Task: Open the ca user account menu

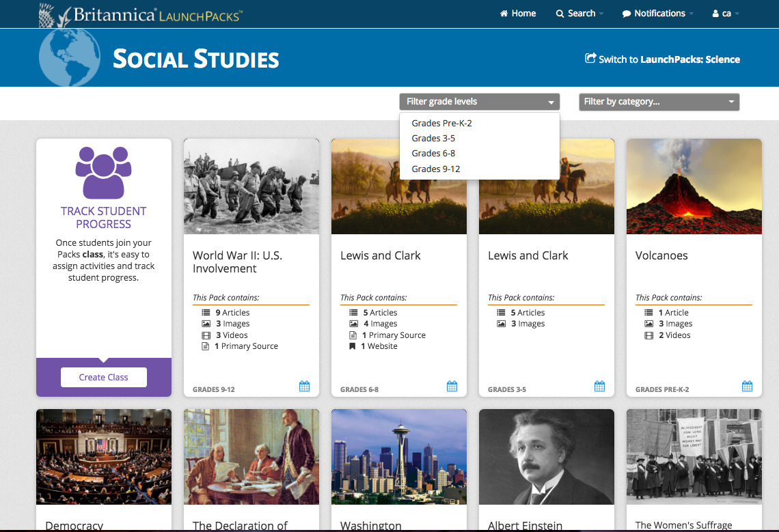Action: (725, 14)
